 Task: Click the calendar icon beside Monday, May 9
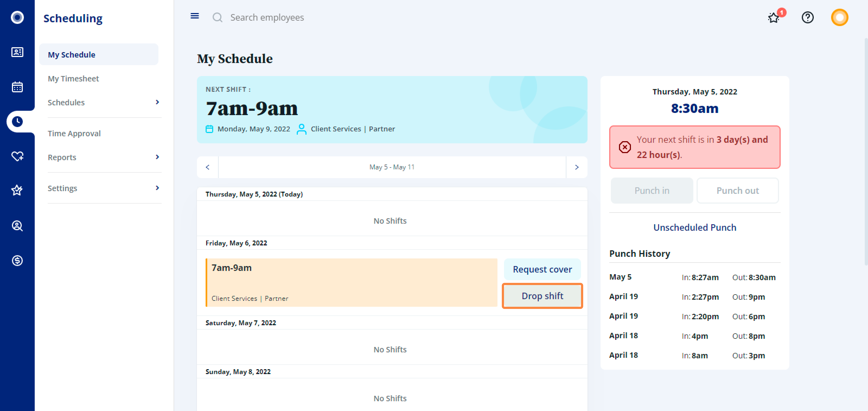pyautogui.click(x=209, y=129)
